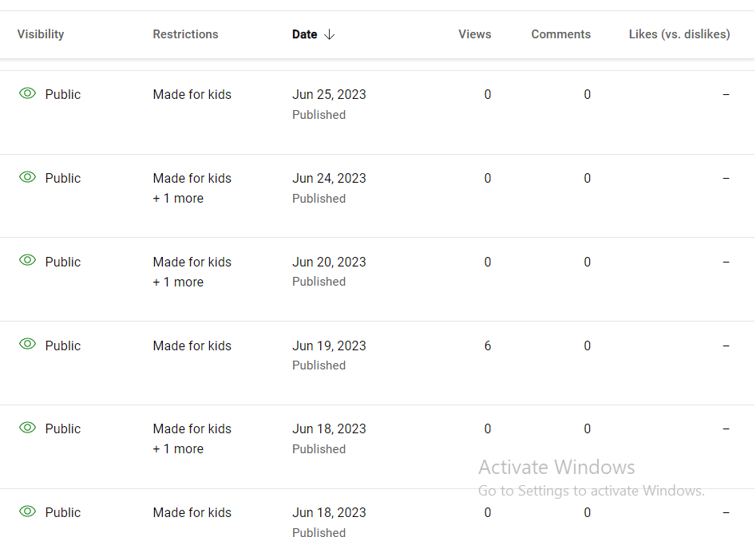The image size is (756, 537).
Task: Sort by the Date column header
Action: pyautogui.click(x=305, y=34)
